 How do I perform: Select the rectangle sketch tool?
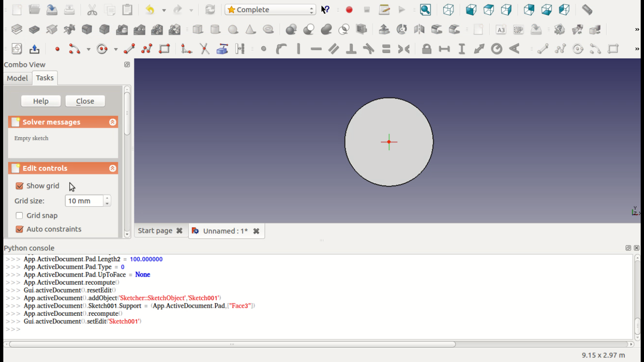click(164, 49)
